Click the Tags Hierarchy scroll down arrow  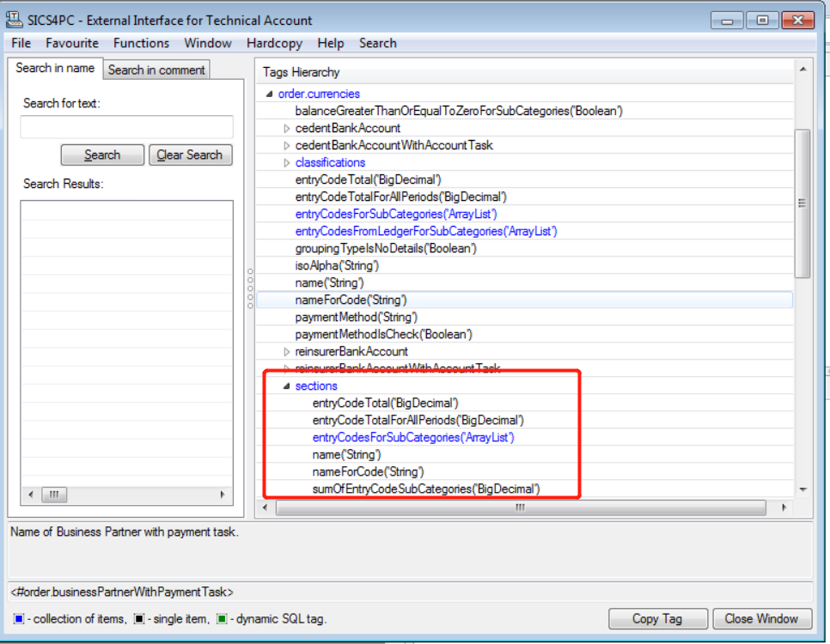[803, 489]
